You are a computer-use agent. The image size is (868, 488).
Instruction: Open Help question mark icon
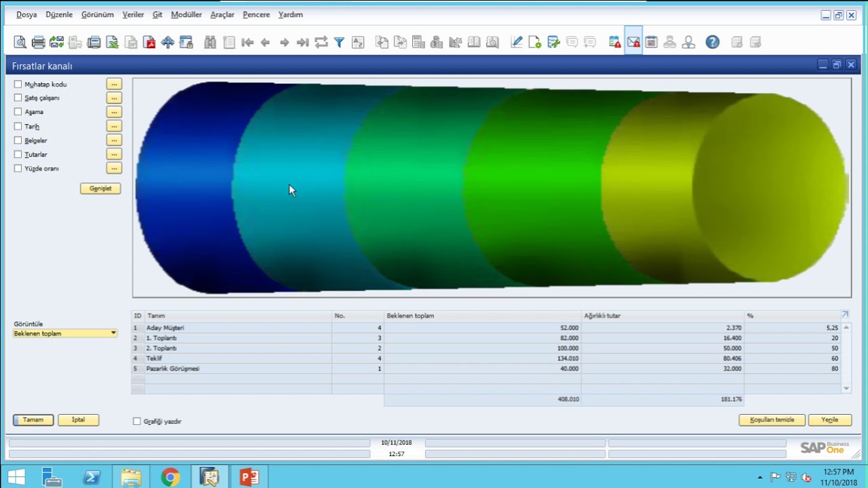(712, 42)
